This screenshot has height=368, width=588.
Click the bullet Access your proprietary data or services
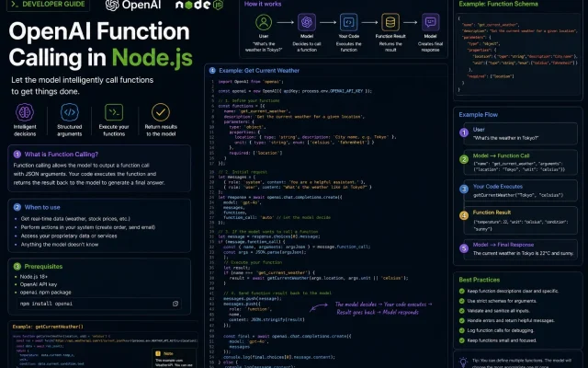click(69, 236)
